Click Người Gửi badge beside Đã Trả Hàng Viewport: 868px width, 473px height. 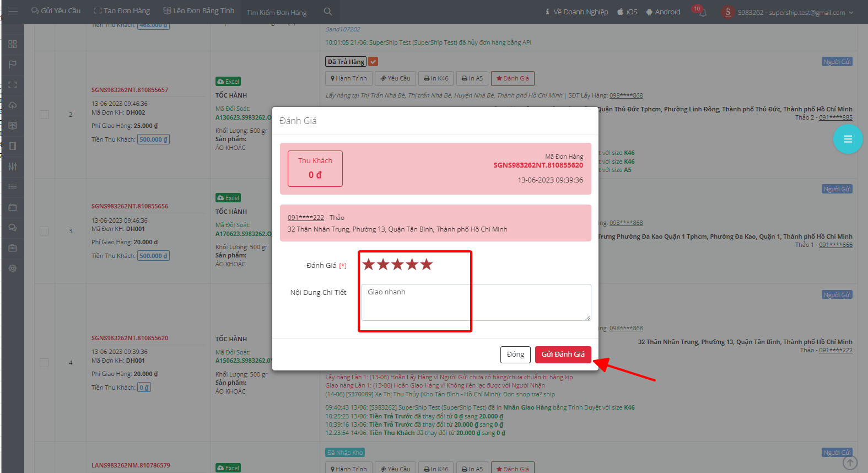click(837, 62)
